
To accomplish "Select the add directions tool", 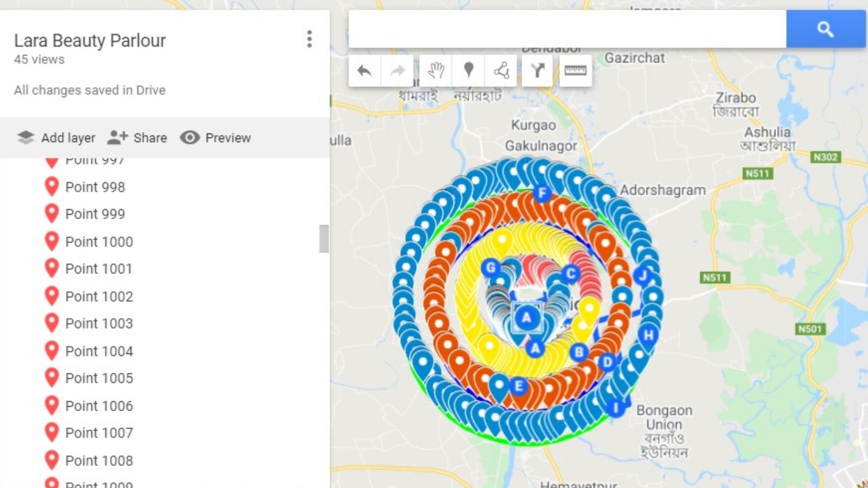I will click(x=537, y=70).
